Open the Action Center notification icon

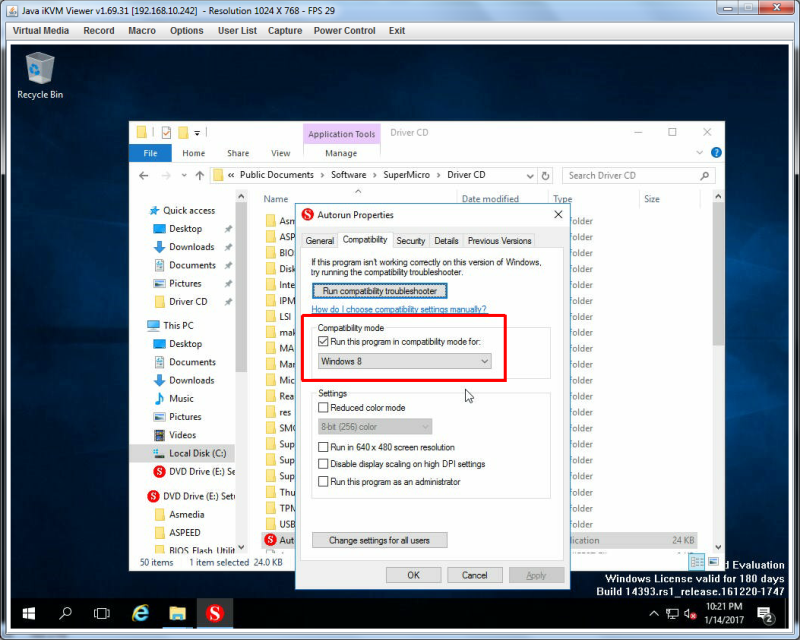765,614
